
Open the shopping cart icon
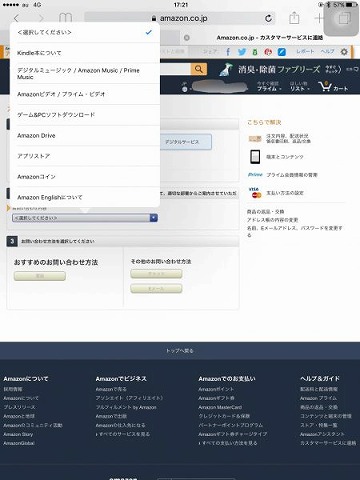333,87
